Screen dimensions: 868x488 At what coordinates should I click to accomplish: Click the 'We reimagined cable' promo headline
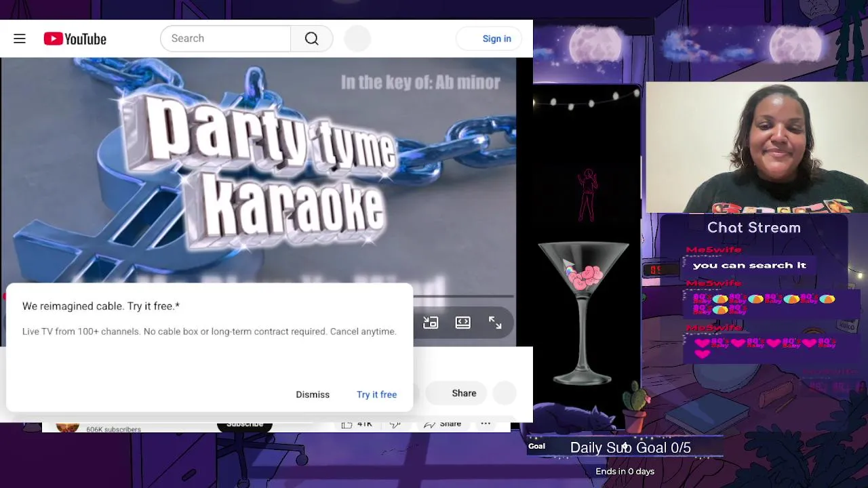point(101,306)
